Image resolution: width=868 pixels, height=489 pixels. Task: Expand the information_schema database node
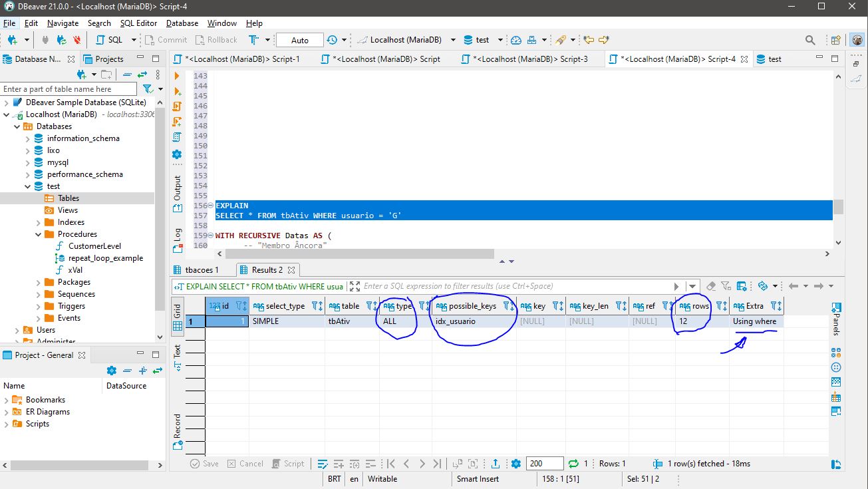click(27, 138)
